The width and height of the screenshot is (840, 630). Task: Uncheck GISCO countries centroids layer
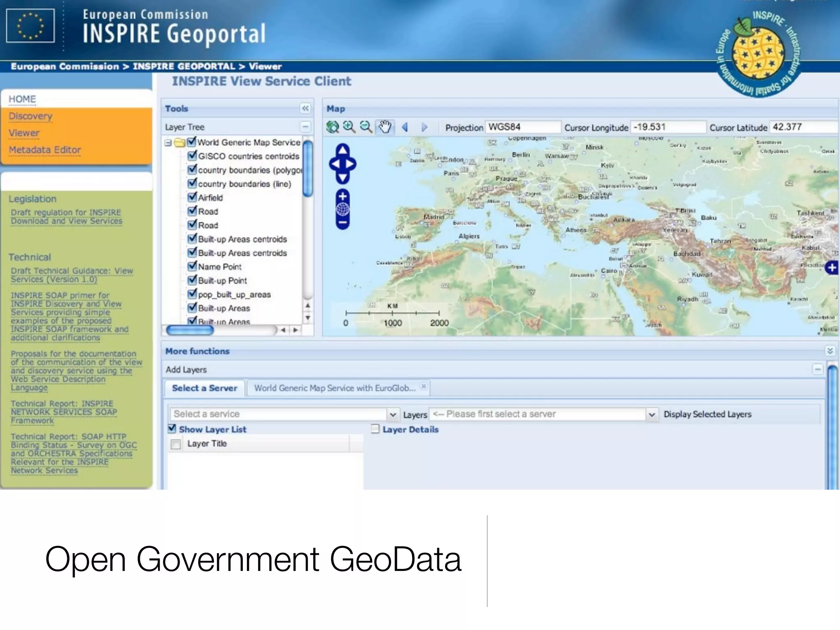192,156
